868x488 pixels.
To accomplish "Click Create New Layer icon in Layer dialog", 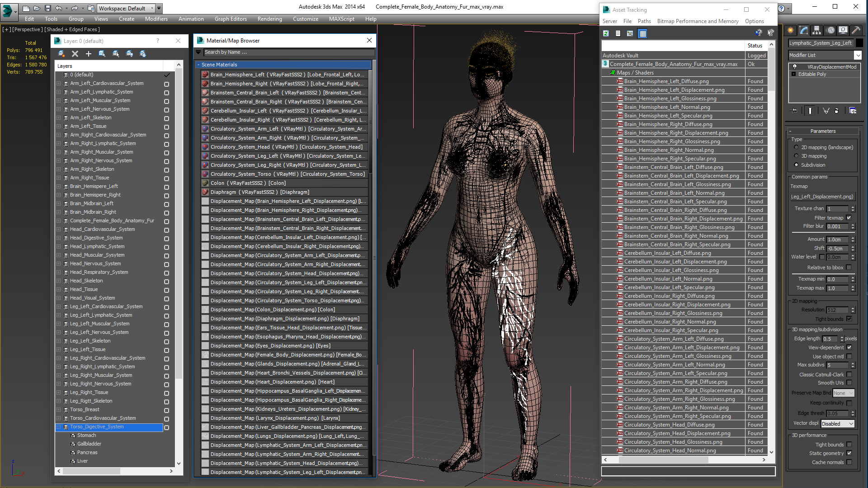I will (x=61, y=54).
